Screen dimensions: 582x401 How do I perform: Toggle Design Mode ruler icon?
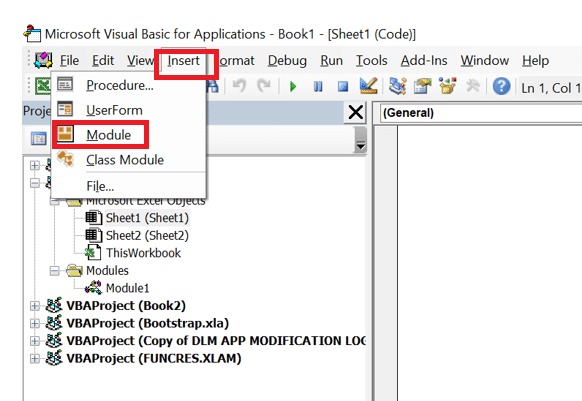pyautogui.click(x=369, y=86)
